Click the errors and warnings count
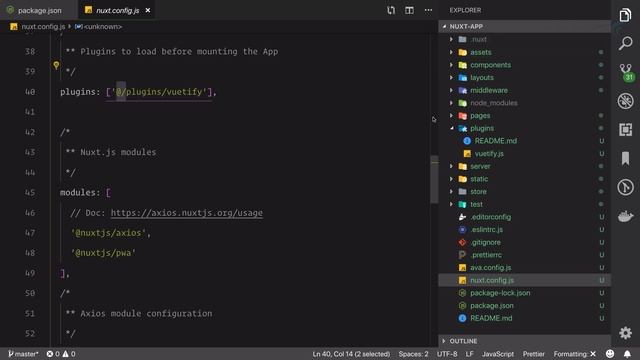Viewport: 640px width, 360px height. click(x=61, y=354)
